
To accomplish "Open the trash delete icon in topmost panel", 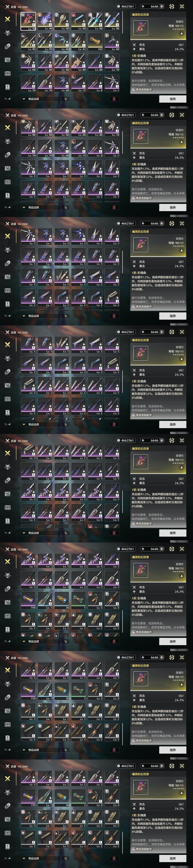I will pos(114,99).
